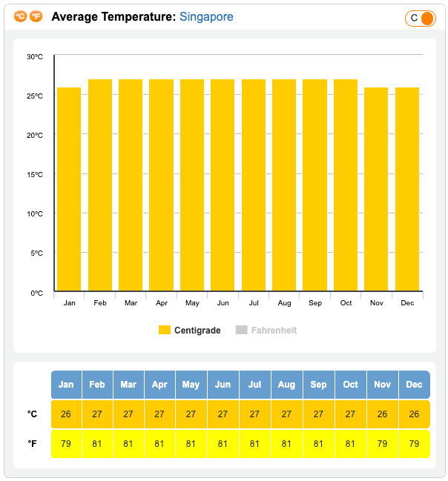The image size is (448, 481).
Task: Show the Fahrenheit legend series
Action: pos(274,331)
